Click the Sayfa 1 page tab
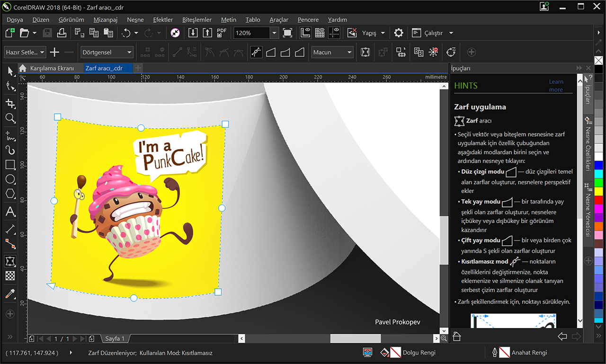606x364 pixels. 115,338
